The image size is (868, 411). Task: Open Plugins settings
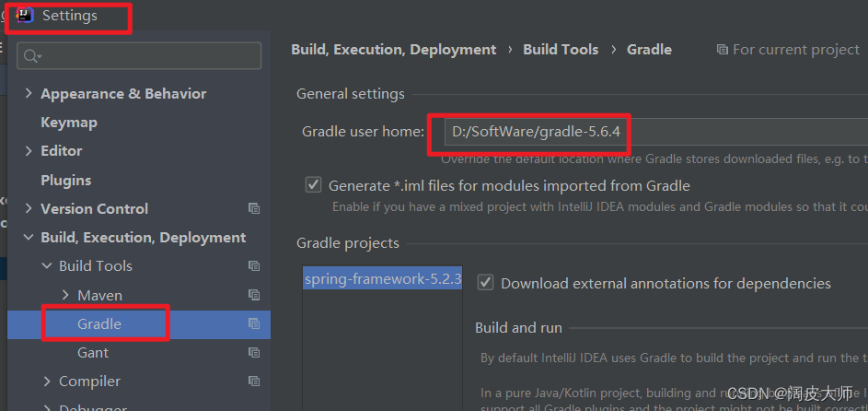(66, 180)
